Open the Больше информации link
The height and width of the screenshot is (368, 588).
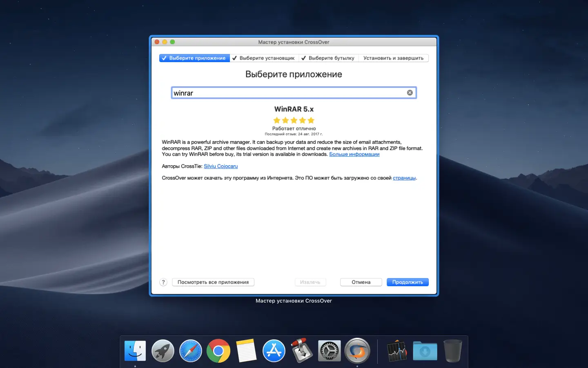pyautogui.click(x=354, y=154)
